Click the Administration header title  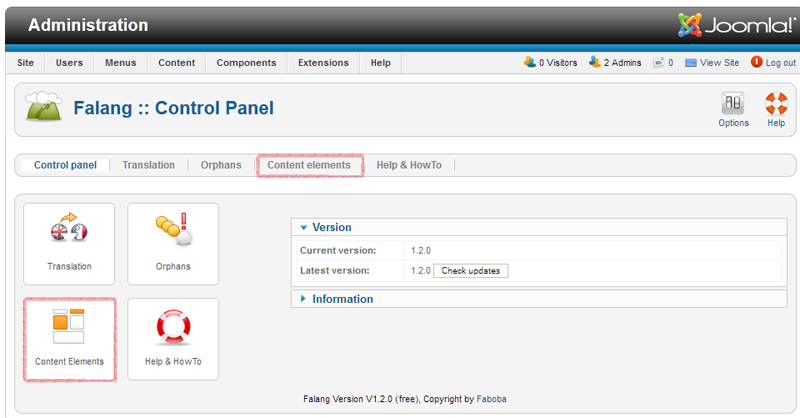pyautogui.click(x=88, y=25)
